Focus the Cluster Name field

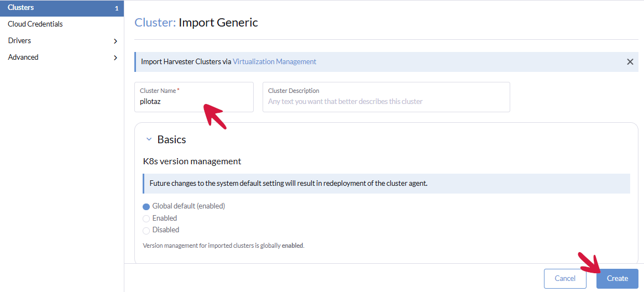(x=193, y=102)
